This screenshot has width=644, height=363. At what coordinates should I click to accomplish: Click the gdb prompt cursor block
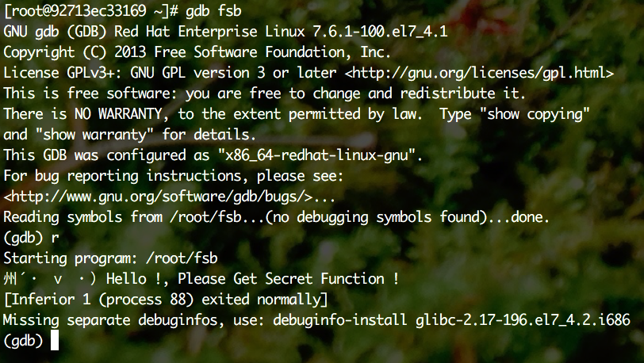click(x=55, y=340)
